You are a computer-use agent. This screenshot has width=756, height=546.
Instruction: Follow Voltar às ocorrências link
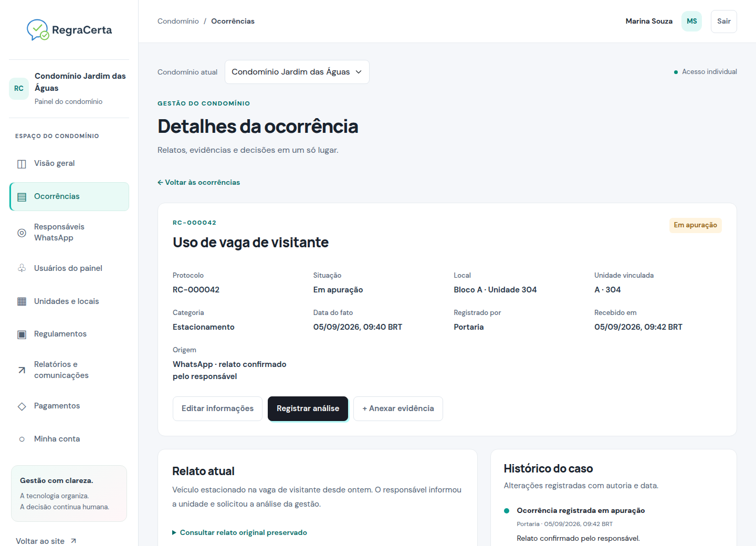[x=198, y=182]
